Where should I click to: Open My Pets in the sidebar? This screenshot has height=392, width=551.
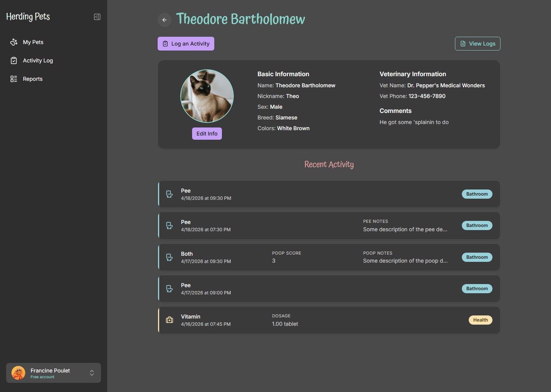[54, 42]
